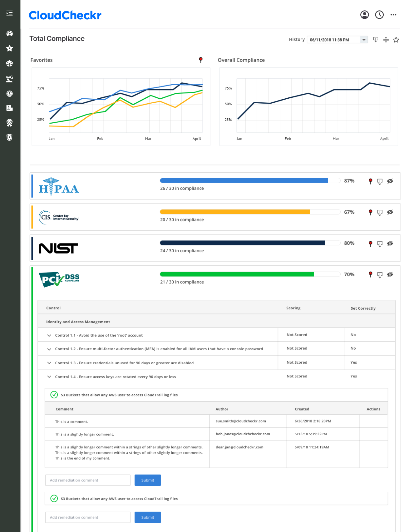Open the favorites star in sidebar

(10, 48)
